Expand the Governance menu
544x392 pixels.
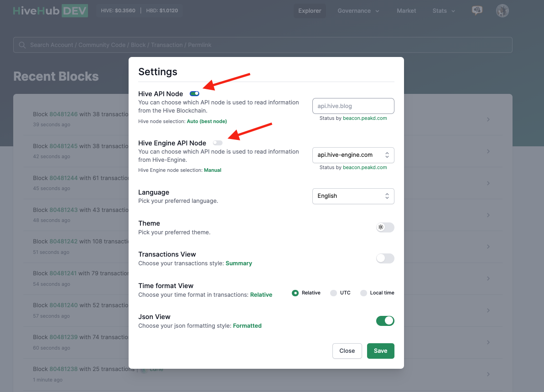[358, 11]
